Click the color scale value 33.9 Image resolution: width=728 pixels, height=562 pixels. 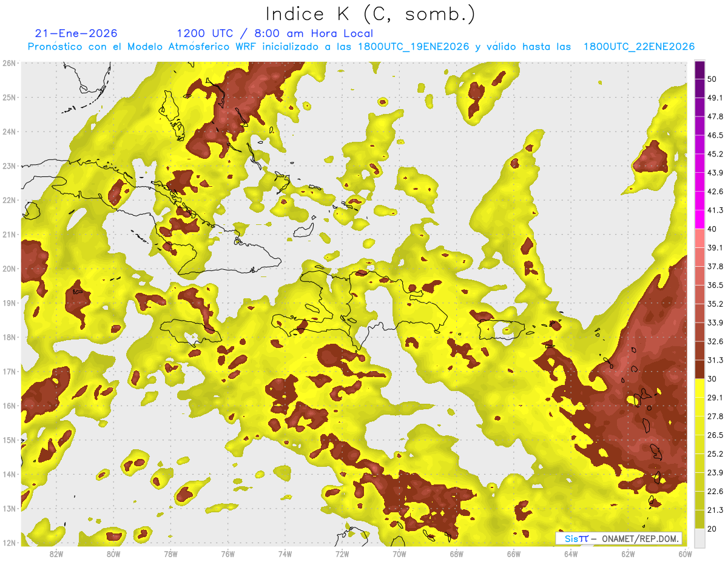pos(715,323)
